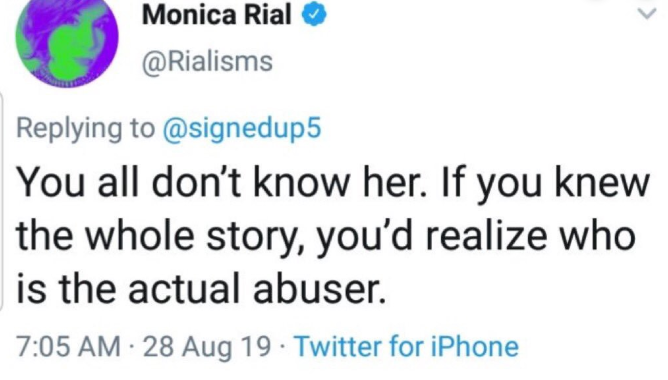Screen dimensions: 668x380
Task: Click the word "iPhone" in source link
Action: coord(475,346)
